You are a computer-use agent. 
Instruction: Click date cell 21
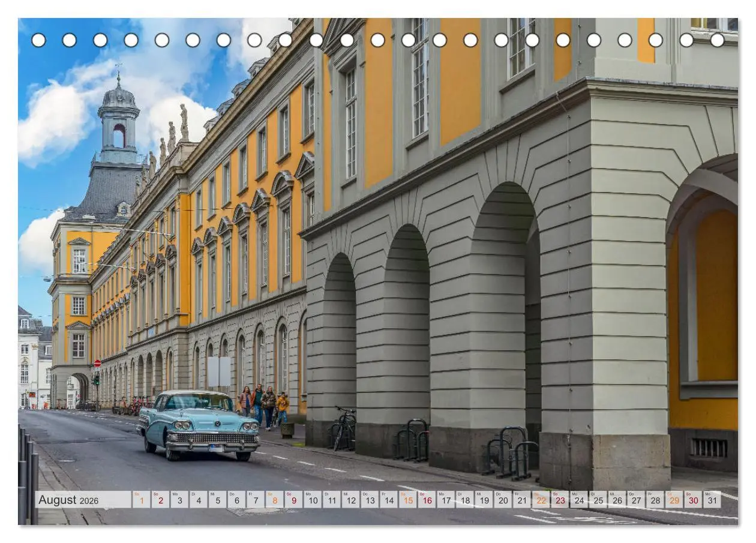[x=522, y=500]
